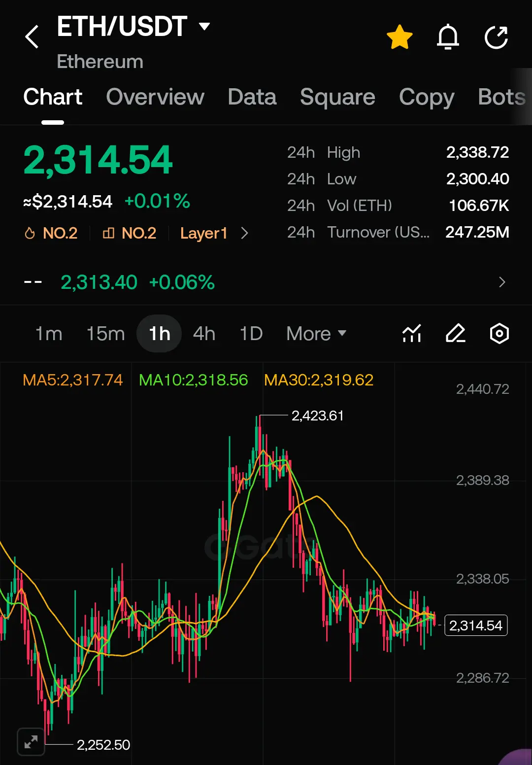Tap the Ethereum subtitle
Screen dimensions: 532x765
pos(100,62)
